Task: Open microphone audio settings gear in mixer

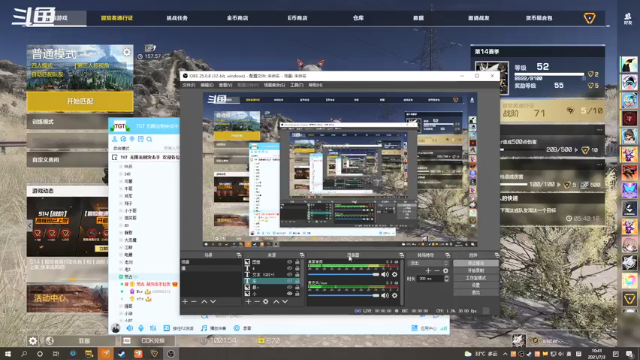Action: 395,295
